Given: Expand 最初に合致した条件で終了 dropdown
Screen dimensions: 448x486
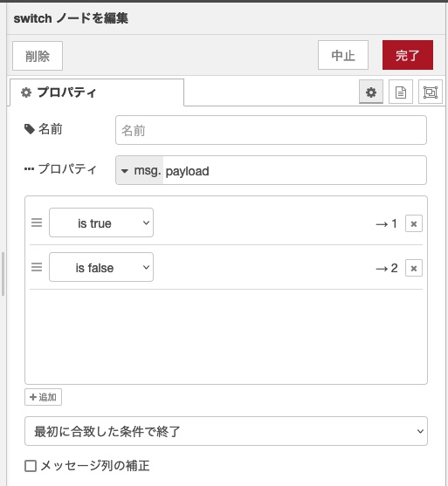Looking at the screenshot, I should (226, 431).
